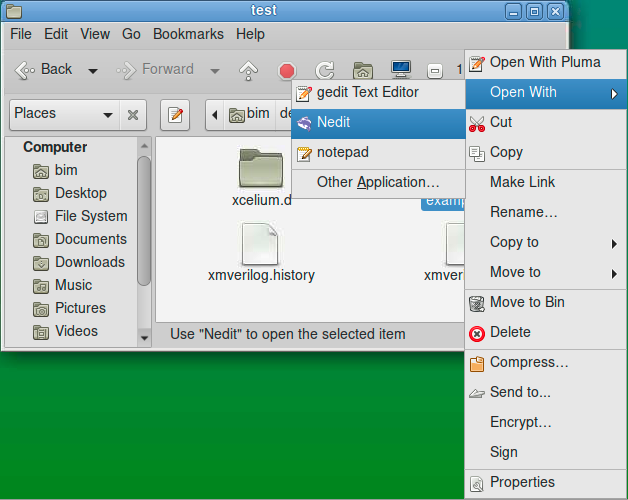Screen dimensions: 628x500
Task: Choose Nedit from Open With submenu
Action: point(378,123)
